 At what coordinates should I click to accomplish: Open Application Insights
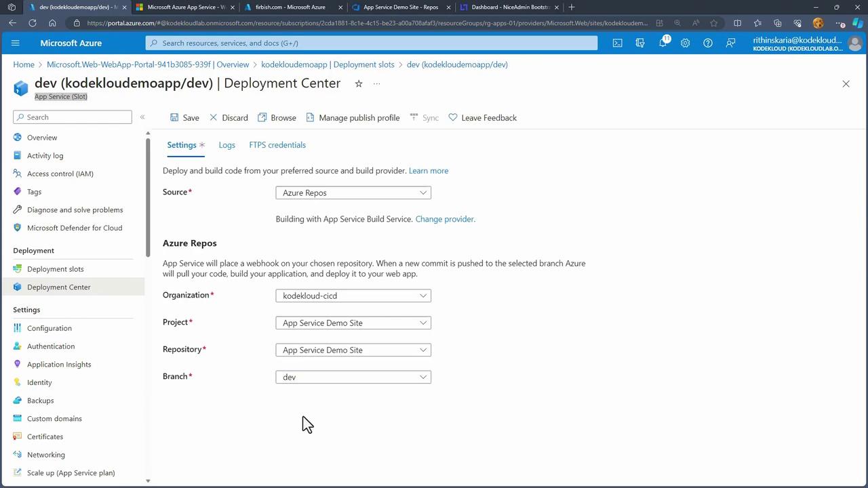pos(59,365)
